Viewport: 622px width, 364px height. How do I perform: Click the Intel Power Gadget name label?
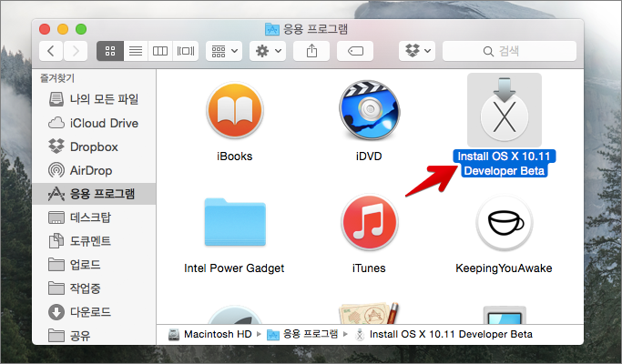[234, 268]
